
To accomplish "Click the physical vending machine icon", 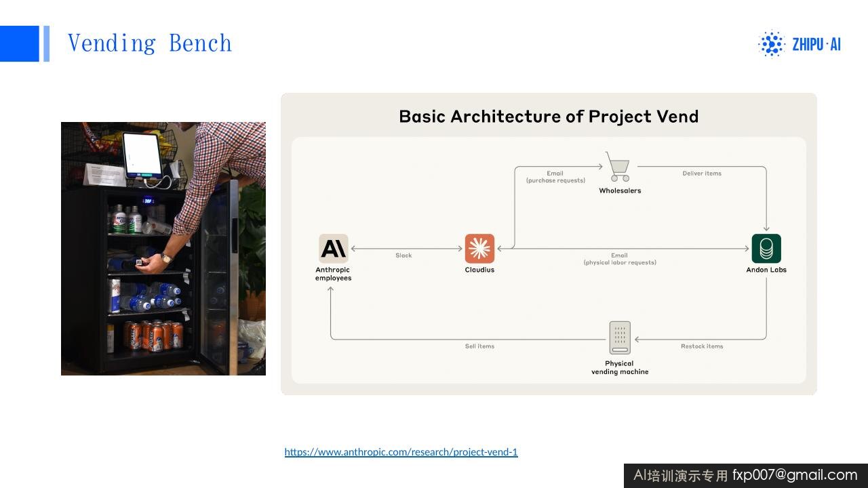I will coord(620,338).
